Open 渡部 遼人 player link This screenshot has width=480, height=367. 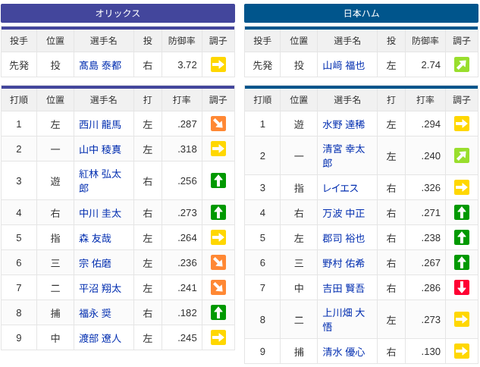[100, 338]
